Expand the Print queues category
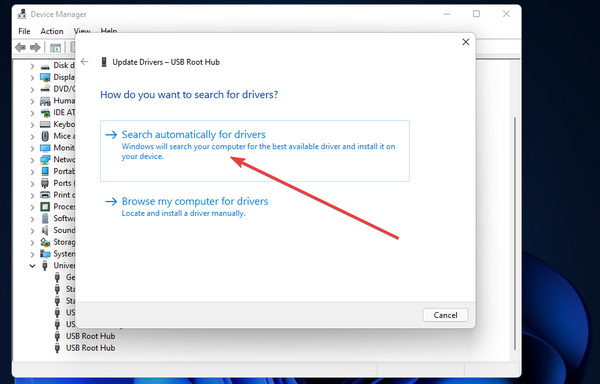600x384 pixels. point(33,195)
